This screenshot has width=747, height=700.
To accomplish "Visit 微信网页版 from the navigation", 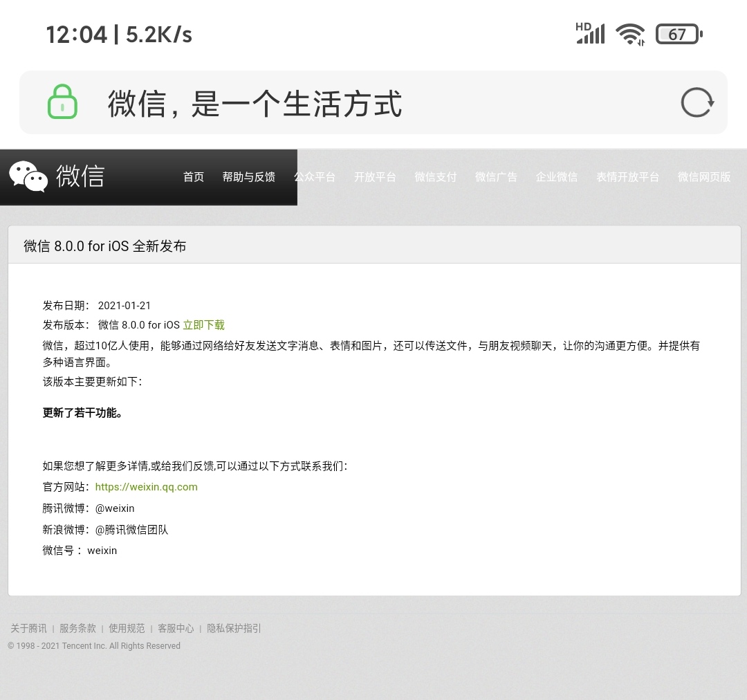I will [704, 177].
